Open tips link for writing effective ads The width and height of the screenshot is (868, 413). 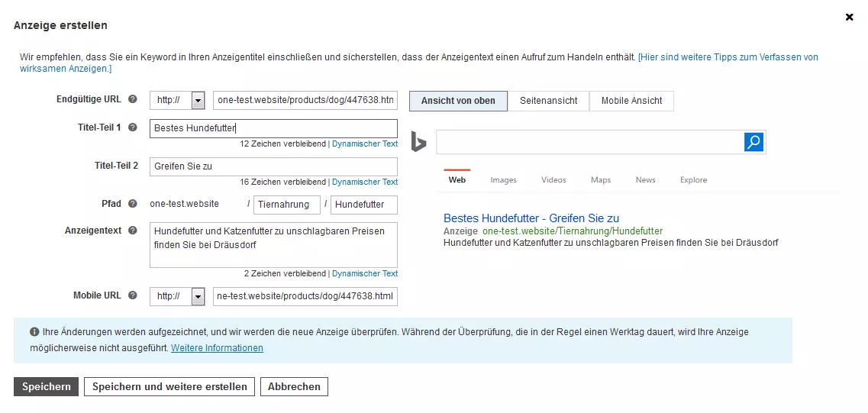[x=418, y=63]
